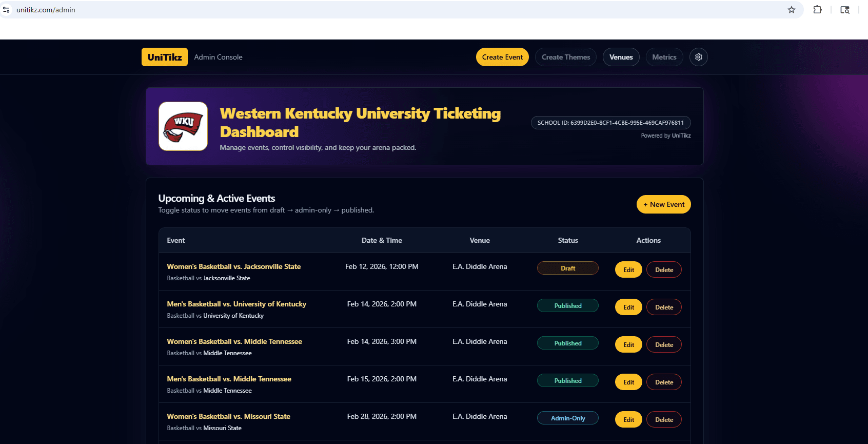Click the UniTikz logo badge
This screenshot has height=444, width=868.
(x=165, y=57)
